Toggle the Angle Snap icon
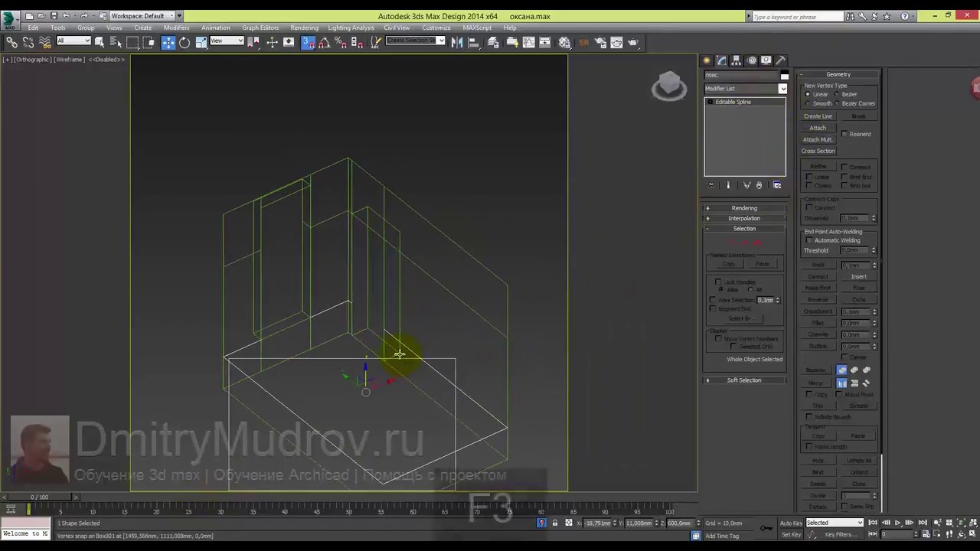This screenshot has width=980, height=551. click(x=325, y=43)
